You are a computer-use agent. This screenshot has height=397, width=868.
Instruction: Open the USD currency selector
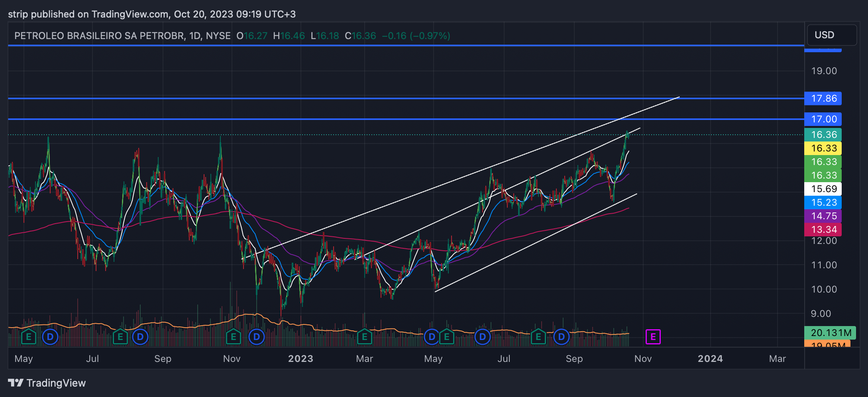click(831, 35)
